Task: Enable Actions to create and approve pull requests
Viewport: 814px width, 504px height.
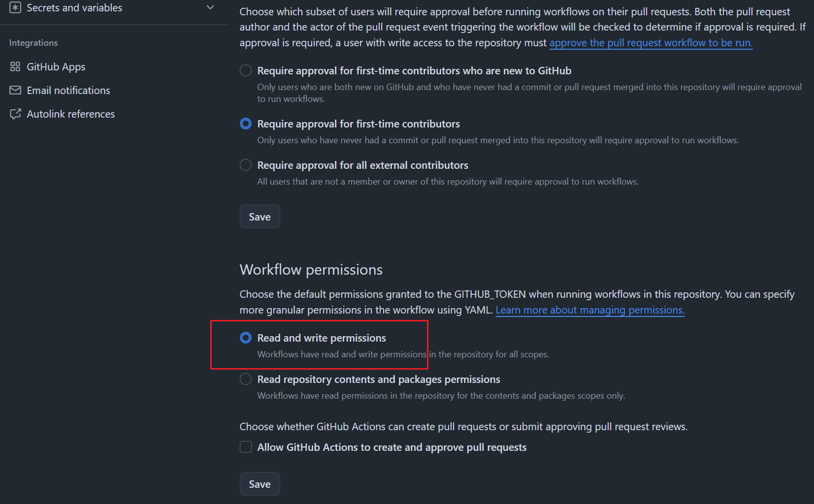Action: point(246,447)
